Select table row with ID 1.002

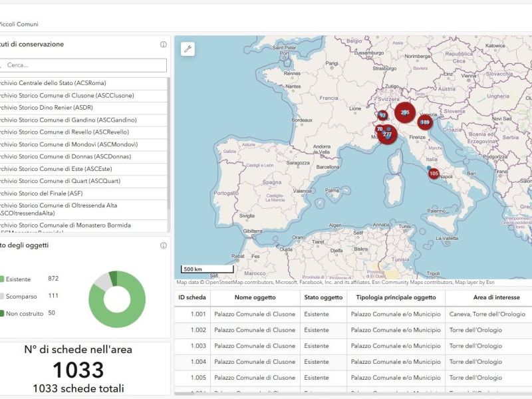click(x=353, y=330)
